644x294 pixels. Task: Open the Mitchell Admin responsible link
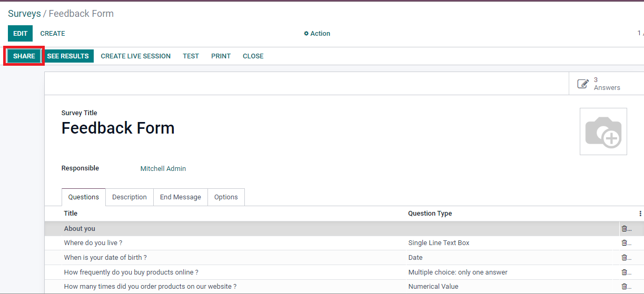coord(163,169)
